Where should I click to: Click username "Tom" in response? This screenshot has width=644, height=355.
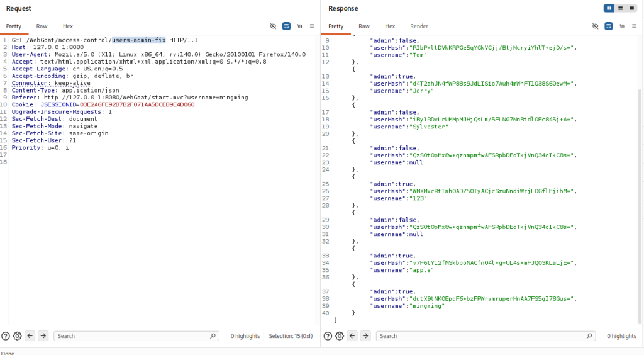(418, 55)
